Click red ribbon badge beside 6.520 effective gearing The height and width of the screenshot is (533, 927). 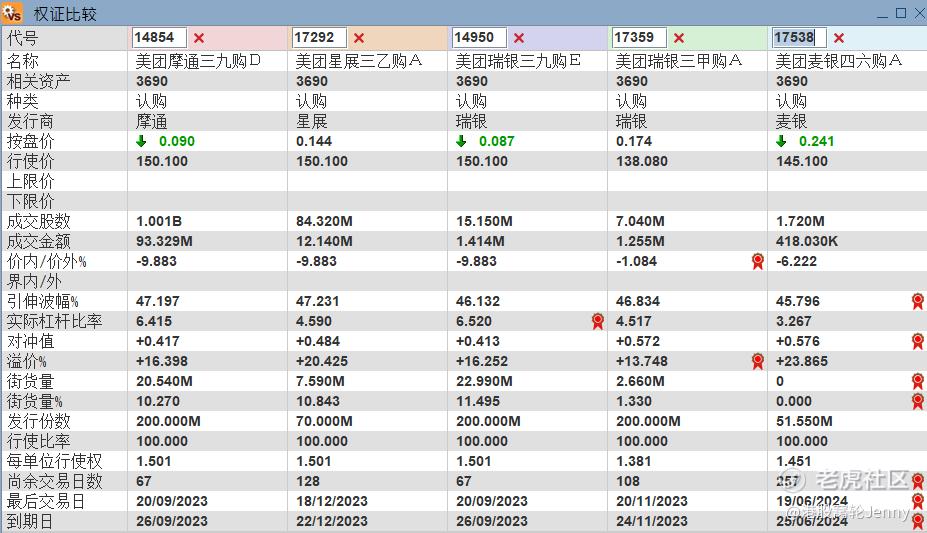598,321
